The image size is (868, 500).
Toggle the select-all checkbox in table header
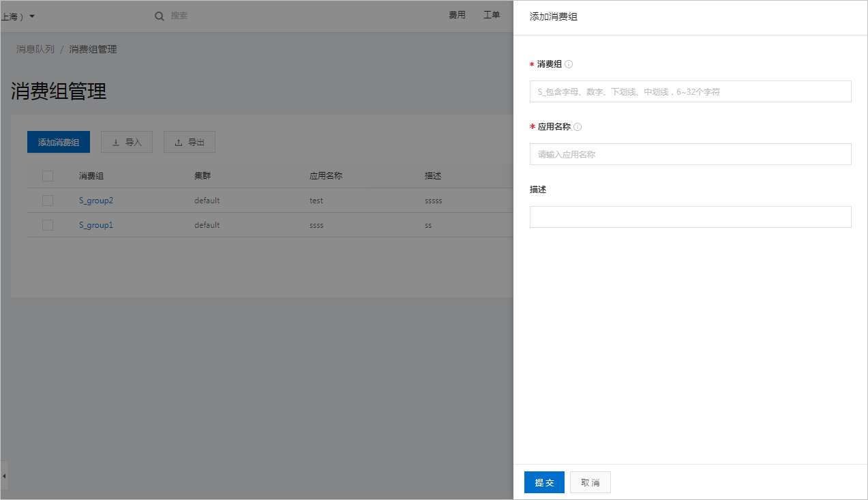(x=48, y=176)
